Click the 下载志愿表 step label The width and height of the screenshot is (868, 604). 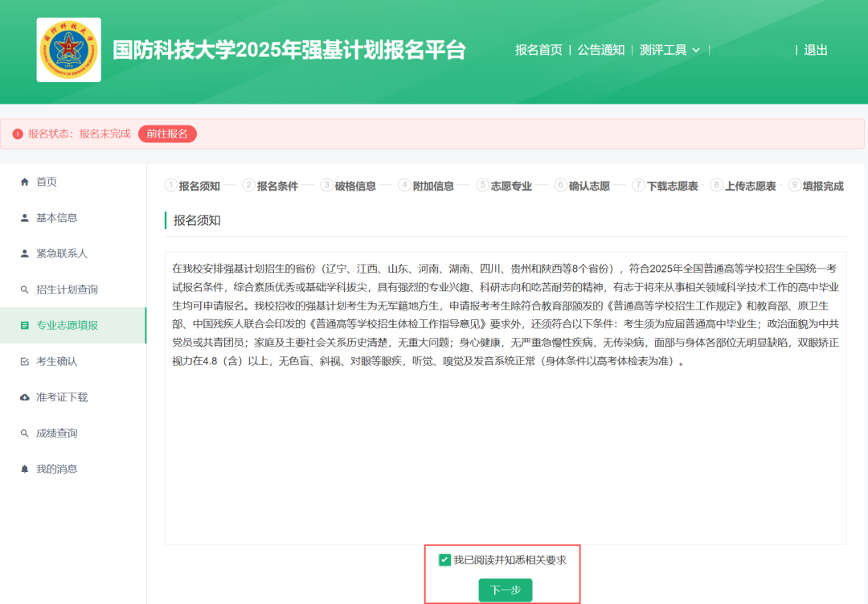click(x=673, y=187)
